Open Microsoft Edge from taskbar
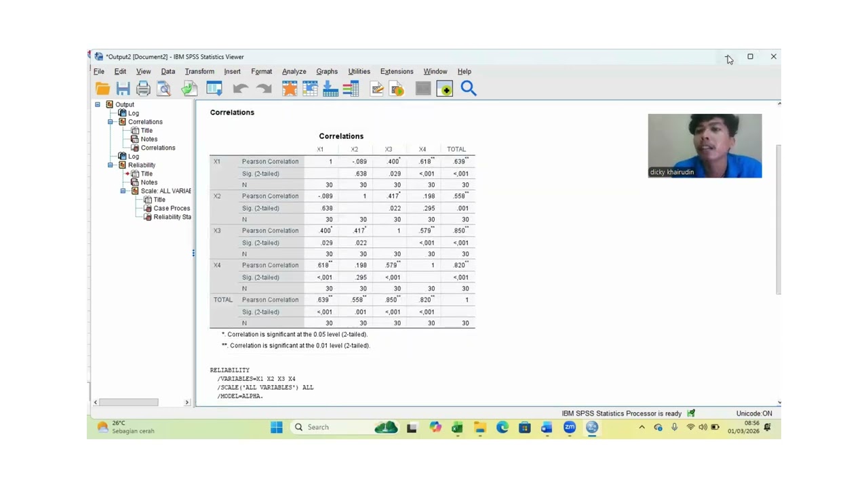This screenshot has width=868, height=488. coord(502,427)
